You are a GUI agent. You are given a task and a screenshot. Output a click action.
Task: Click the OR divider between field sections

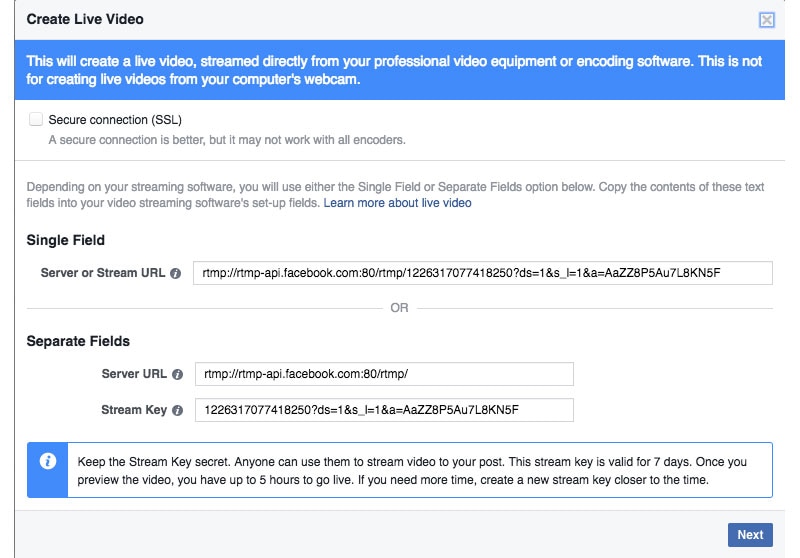point(399,308)
